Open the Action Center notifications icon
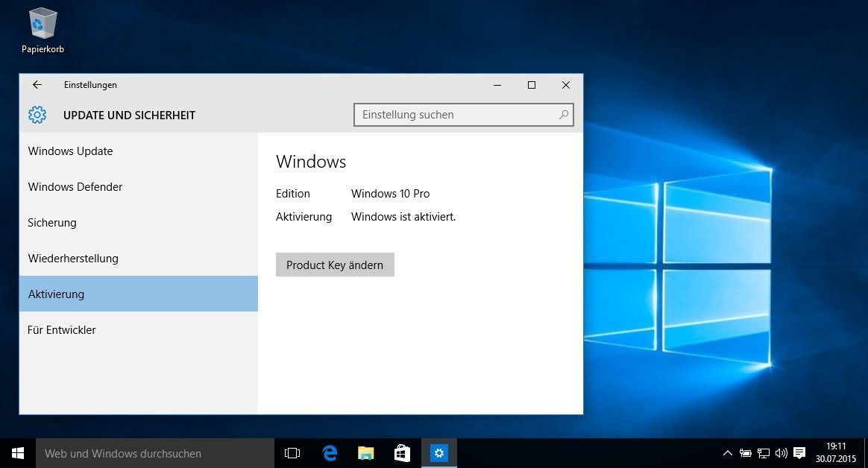This screenshot has width=868, height=468. 799,453
